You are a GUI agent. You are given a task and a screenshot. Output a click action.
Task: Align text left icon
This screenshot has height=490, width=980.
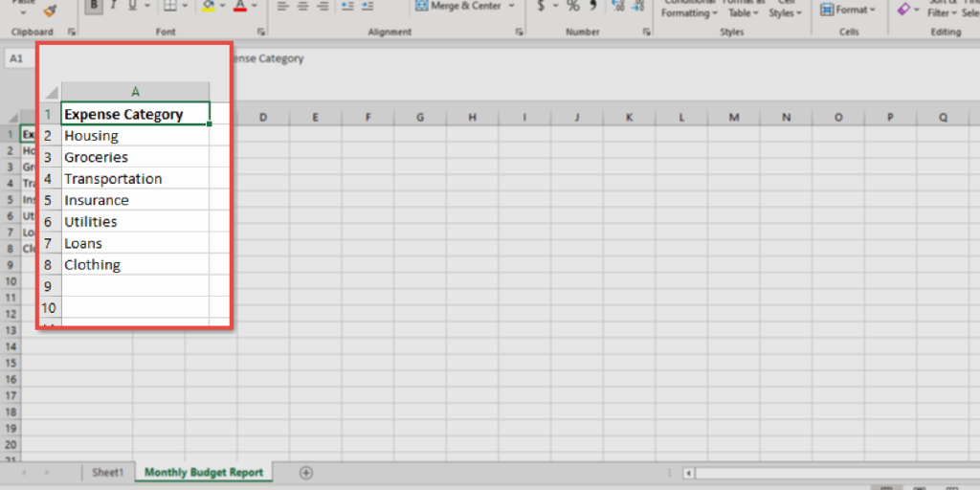(x=282, y=6)
